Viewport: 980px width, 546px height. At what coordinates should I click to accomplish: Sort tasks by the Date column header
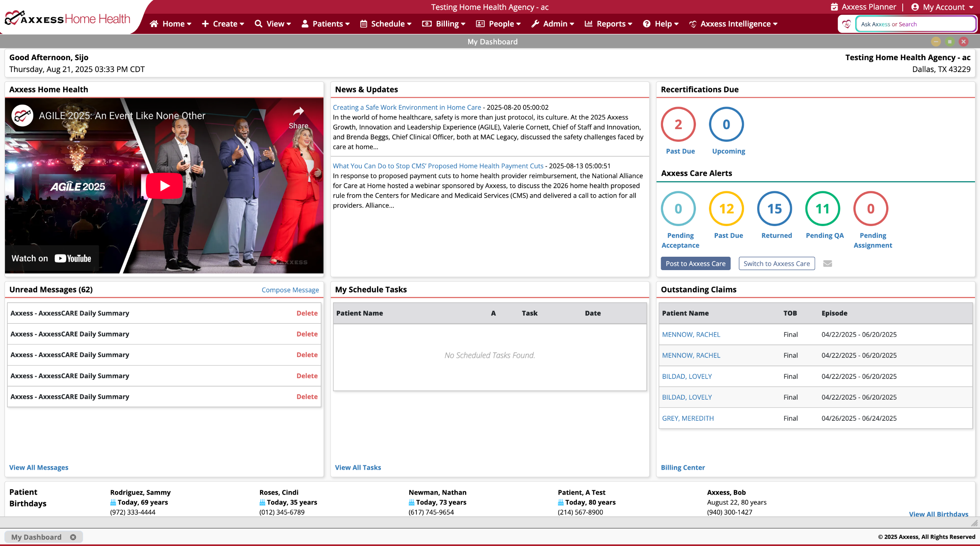point(593,313)
